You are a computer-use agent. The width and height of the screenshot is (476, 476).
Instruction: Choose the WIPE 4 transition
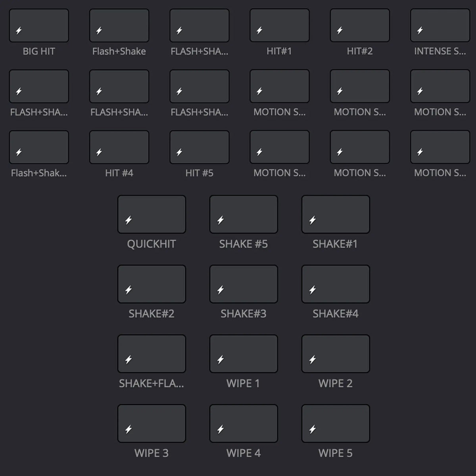point(244,422)
